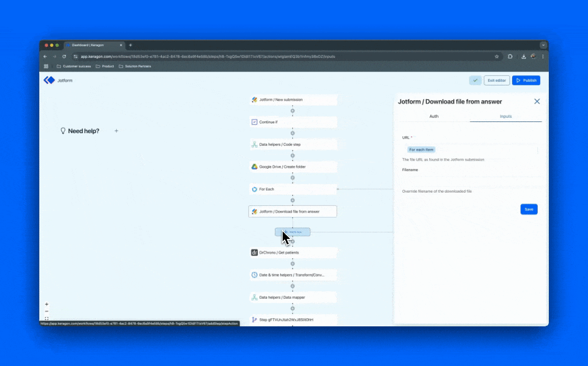Image resolution: width=588 pixels, height=366 pixels.
Task: Bookmark this page with the star icon
Action: 497,56
